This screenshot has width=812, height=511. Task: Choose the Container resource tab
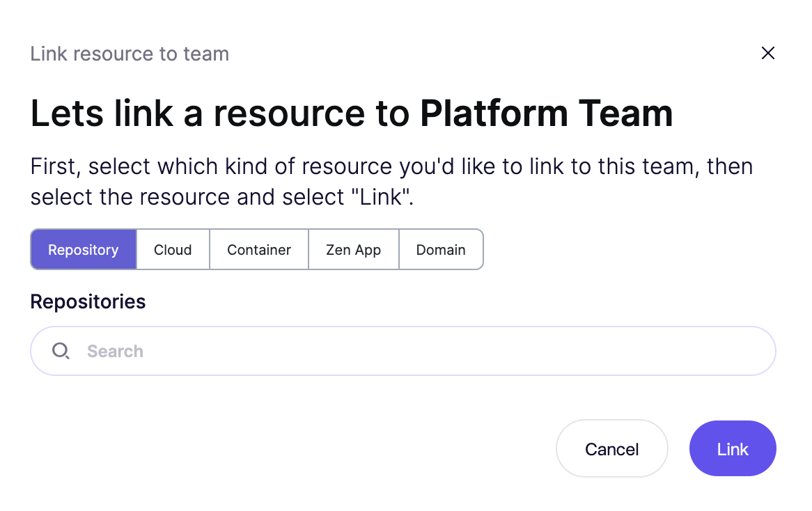259,249
